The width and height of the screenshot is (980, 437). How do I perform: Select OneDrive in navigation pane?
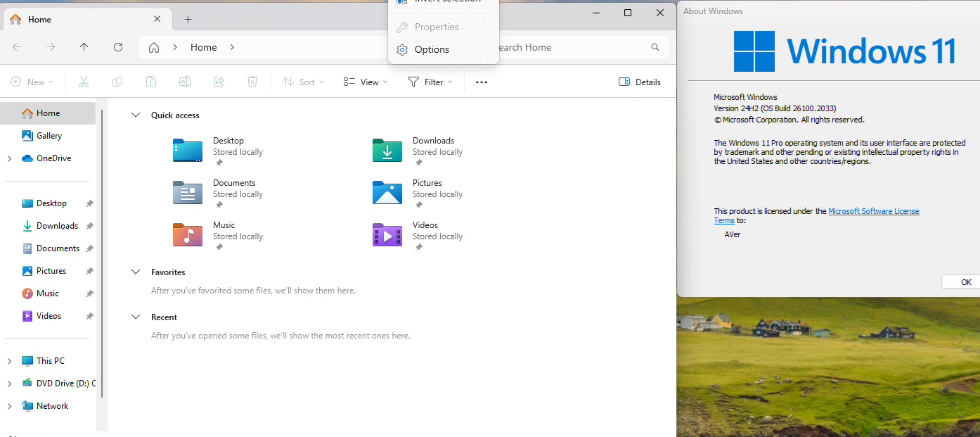click(49, 158)
